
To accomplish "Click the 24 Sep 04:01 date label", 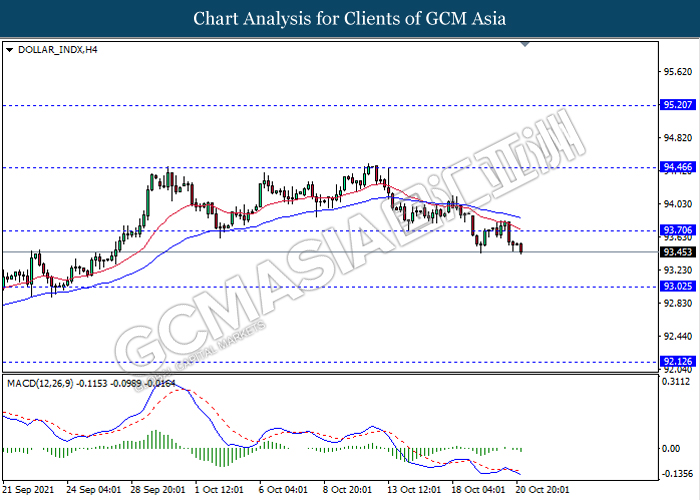I will (94, 490).
